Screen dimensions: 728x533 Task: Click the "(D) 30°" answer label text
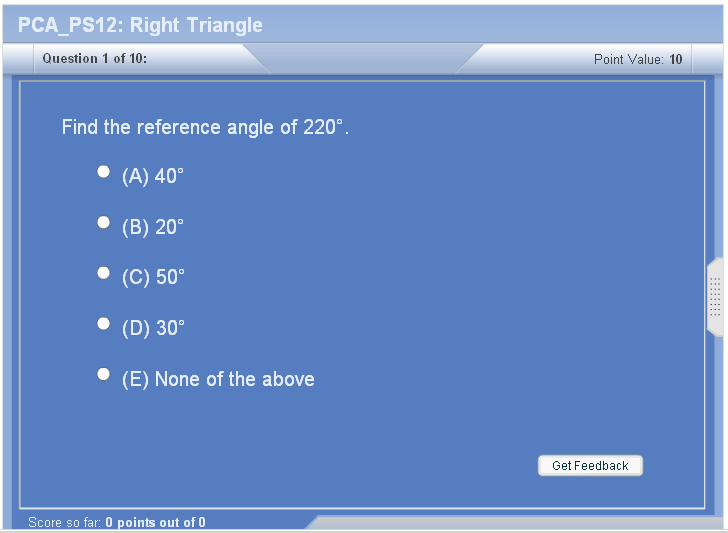click(153, 328)
